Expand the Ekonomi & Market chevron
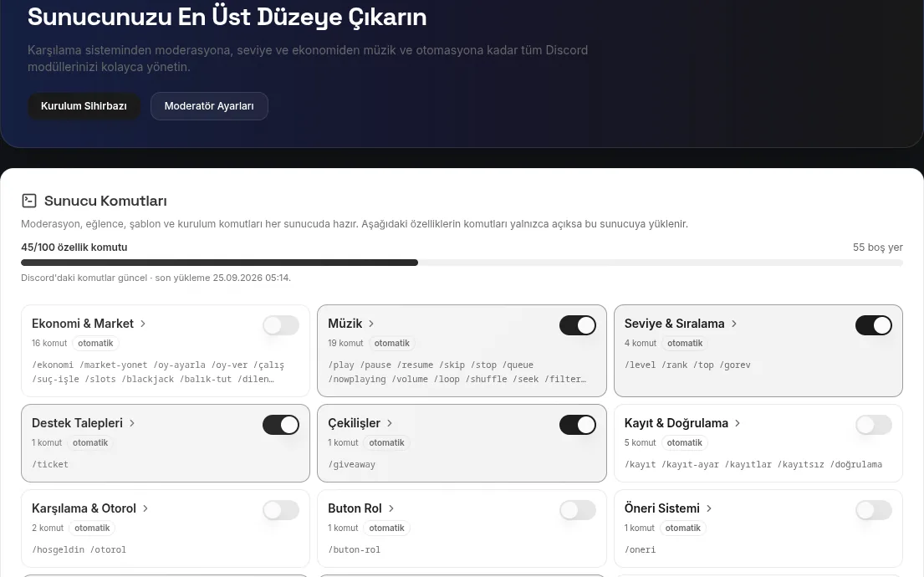This screenshot has height=577, width=924. coord(143,324)
